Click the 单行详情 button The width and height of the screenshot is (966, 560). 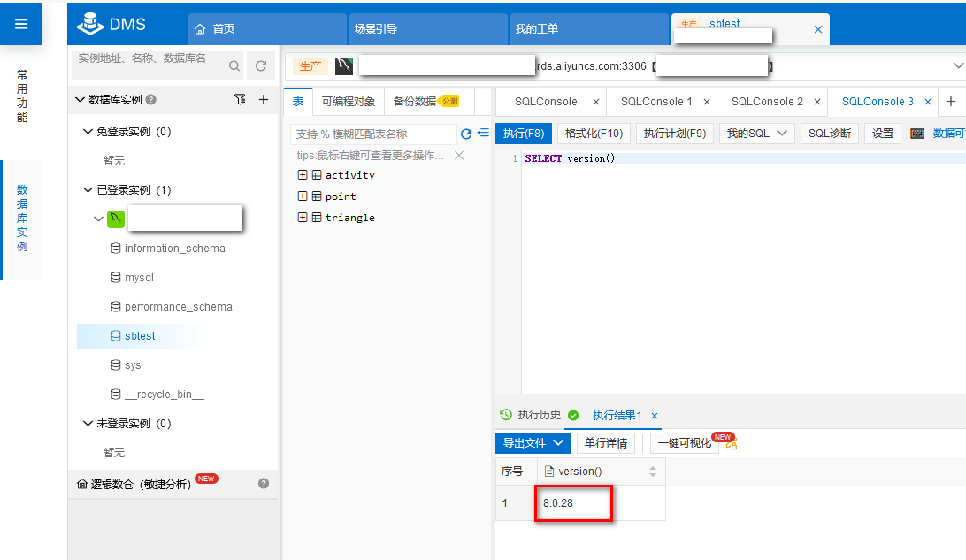pos(607,442)
